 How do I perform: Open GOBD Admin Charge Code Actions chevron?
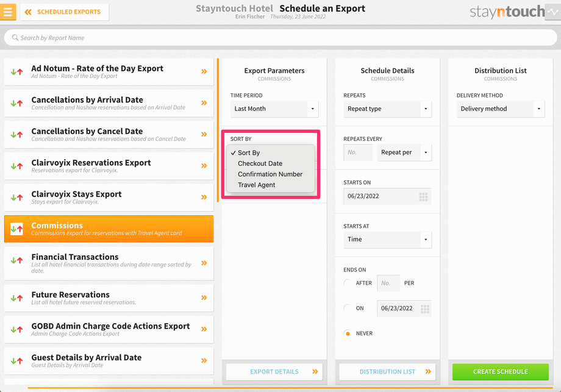tap(204, 329)
